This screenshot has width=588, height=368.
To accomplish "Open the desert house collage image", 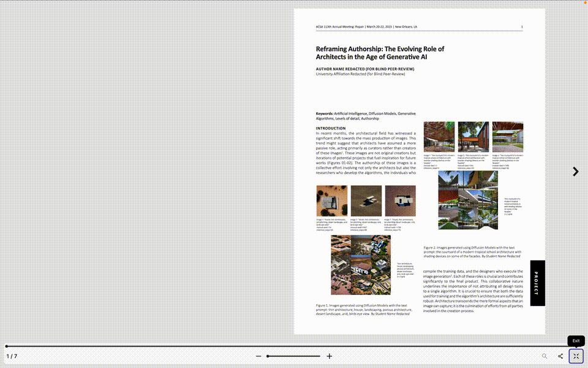I will point(361,265).
